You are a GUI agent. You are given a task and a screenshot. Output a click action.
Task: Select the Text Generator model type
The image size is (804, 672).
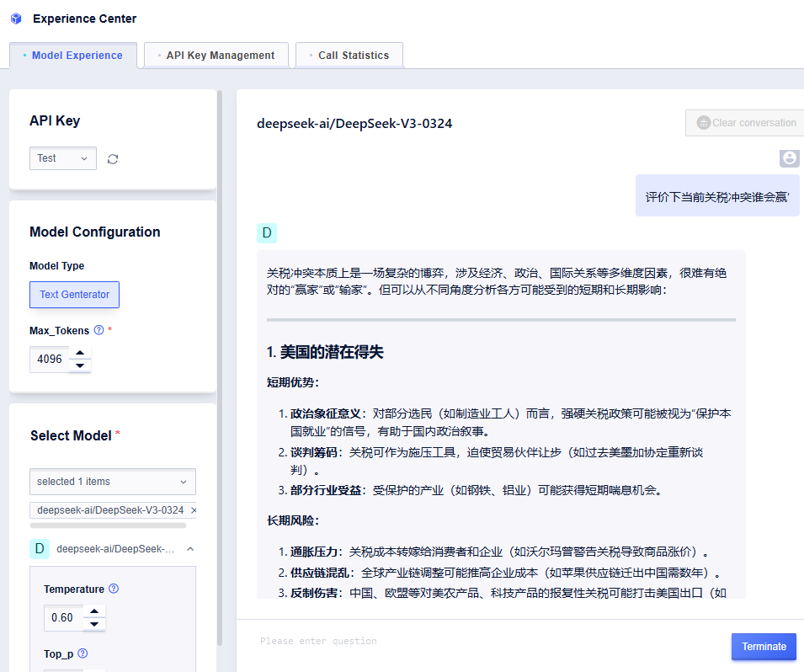[74, 295]
